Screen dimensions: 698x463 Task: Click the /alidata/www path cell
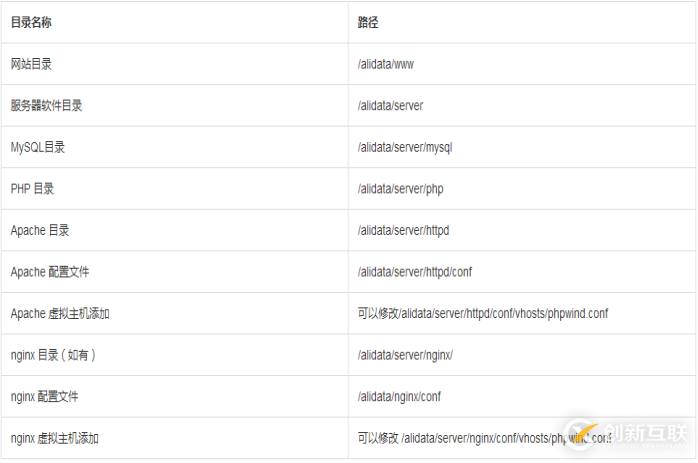386,64
